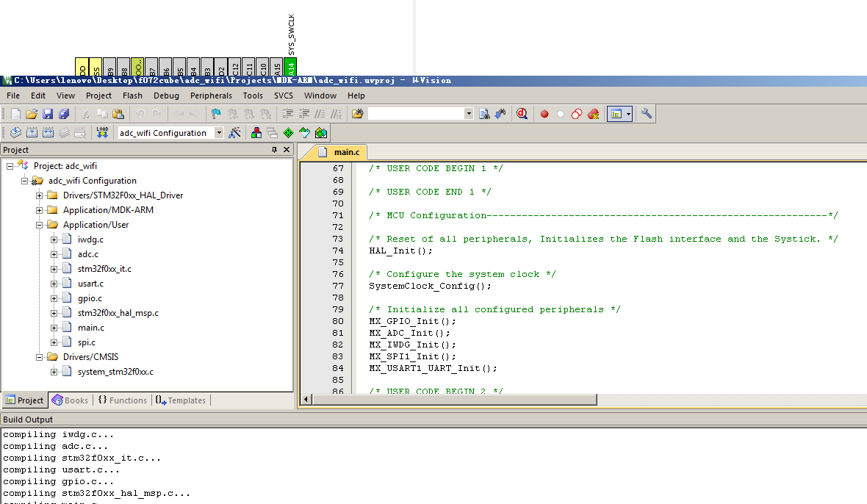Screen dimensions: 867x504
Task: Click green SYS_SWCLK pin A14 in background
Action: click(291, 67)
